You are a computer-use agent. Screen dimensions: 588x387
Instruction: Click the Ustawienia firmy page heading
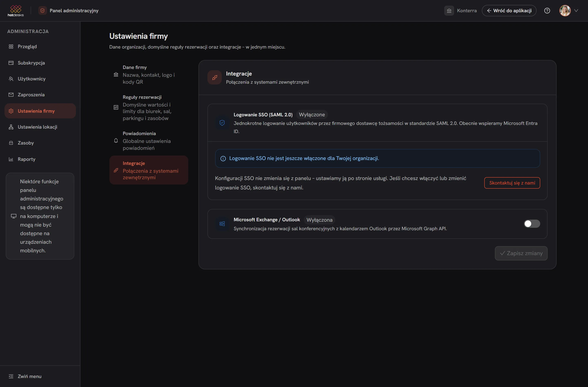coord(138,36)
